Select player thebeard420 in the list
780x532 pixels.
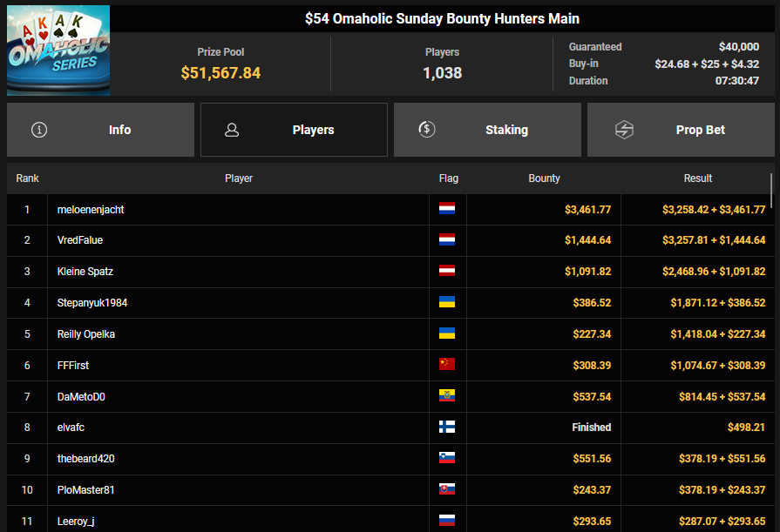[85, 459]
